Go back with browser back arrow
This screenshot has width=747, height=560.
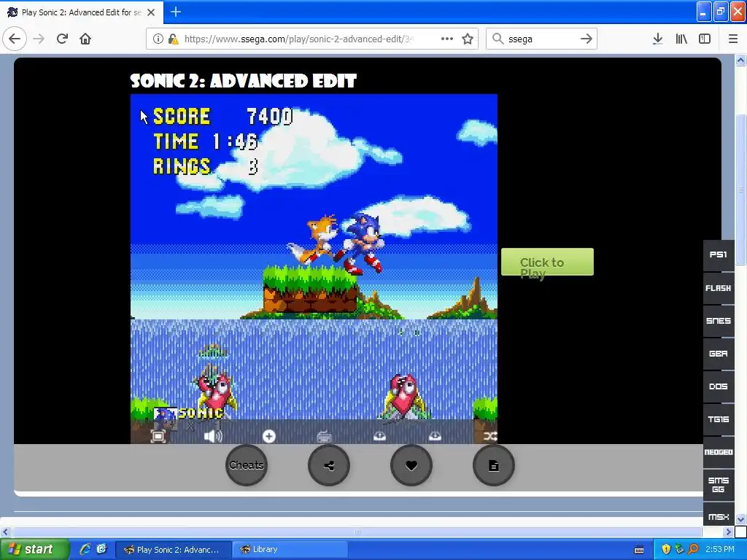coord(15,39)
